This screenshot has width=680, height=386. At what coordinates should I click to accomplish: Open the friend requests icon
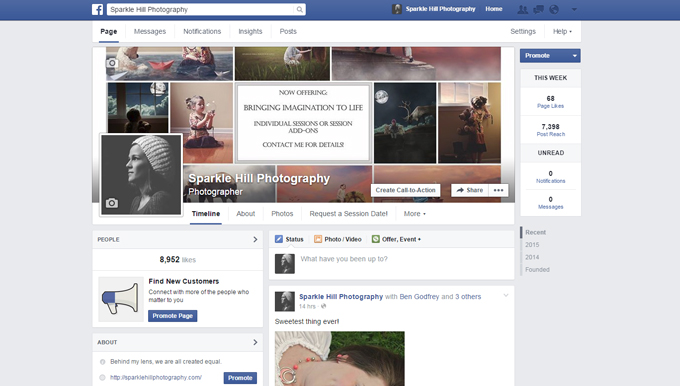tap(523, 9)
